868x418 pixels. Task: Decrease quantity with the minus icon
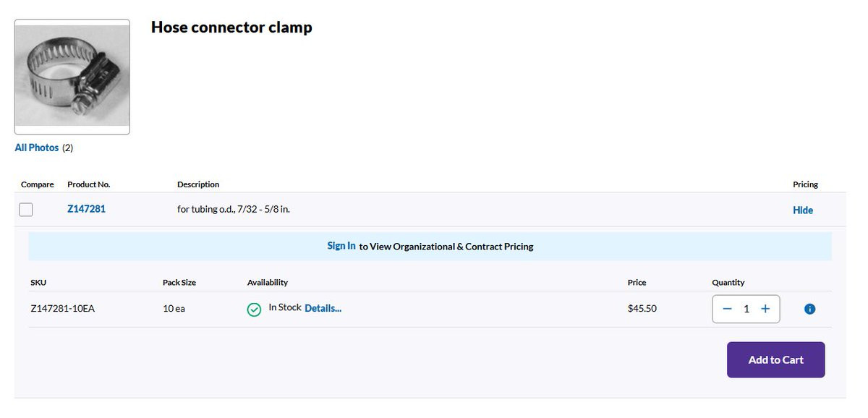[727, 309]
